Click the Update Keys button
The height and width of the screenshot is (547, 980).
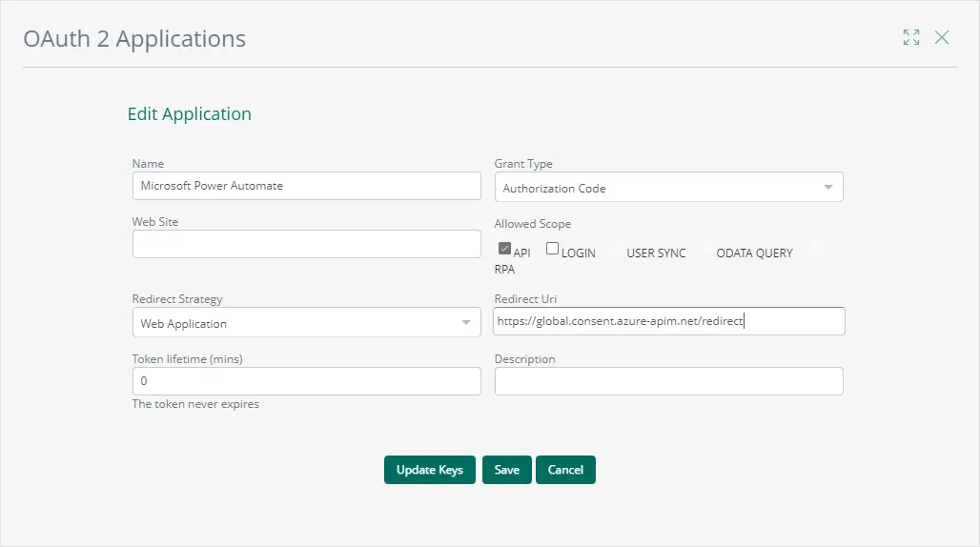point(429,470)
